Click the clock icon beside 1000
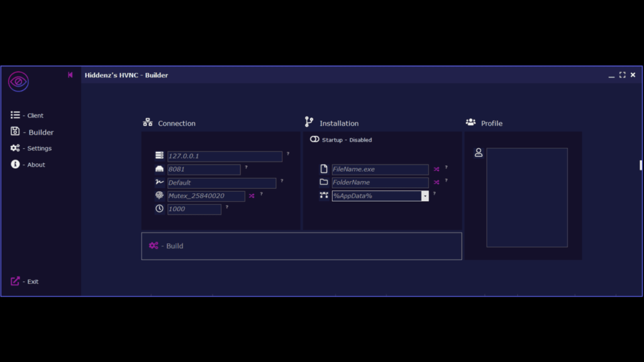This screenshot has height=362, width=644. (159, 209)
